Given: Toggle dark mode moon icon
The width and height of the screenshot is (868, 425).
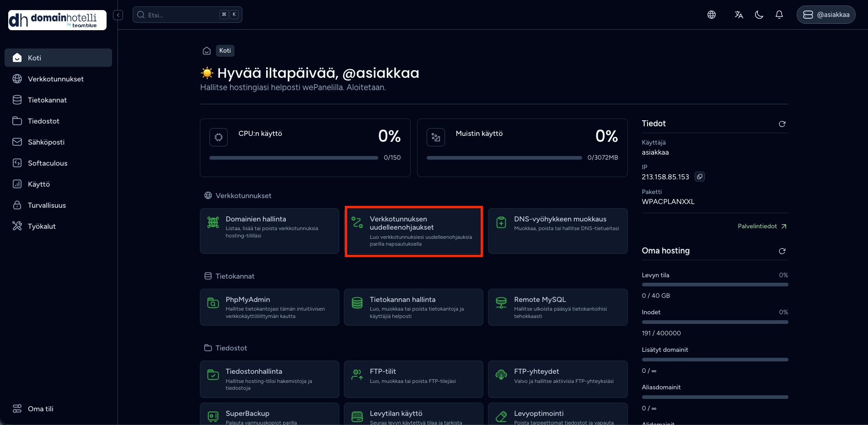Looking at the screenshot, I should pyautogui.click(x=759, y=15).
